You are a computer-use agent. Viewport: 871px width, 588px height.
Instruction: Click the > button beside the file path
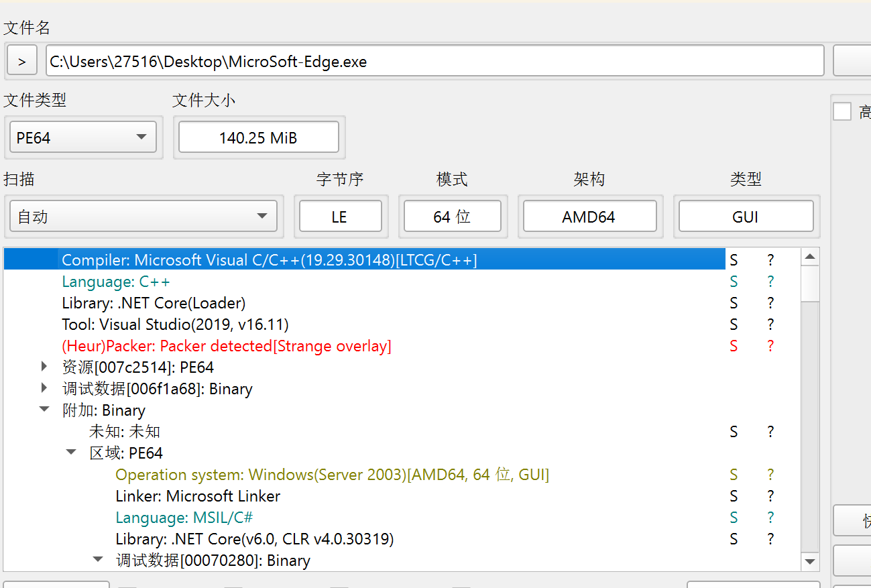coord(22,62)
